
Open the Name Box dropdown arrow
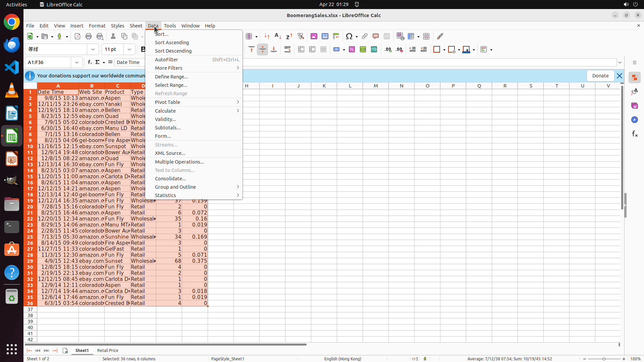[77, 62]
